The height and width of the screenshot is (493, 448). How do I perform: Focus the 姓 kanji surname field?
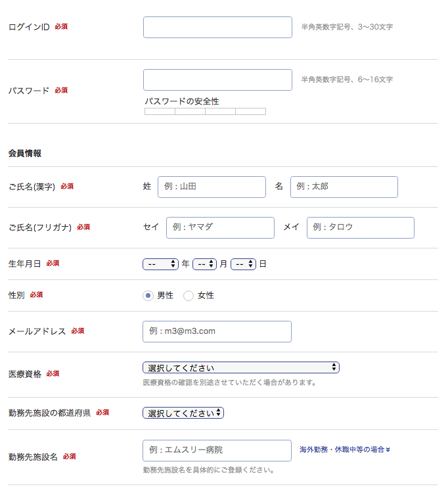(x=212, y=187)
